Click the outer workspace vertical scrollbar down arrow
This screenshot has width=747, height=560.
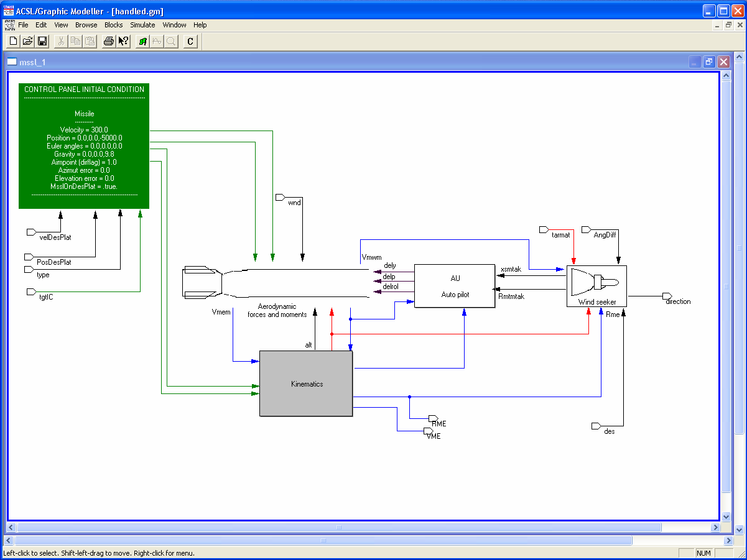(740, 530)
